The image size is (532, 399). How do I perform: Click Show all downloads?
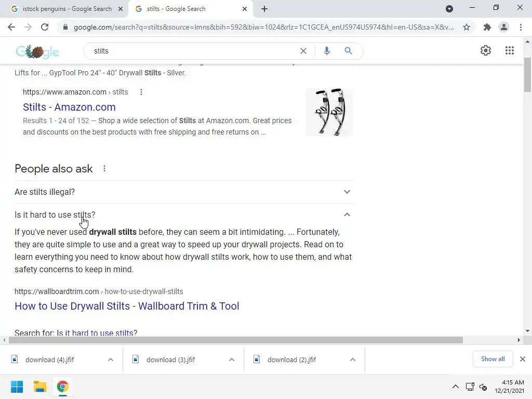[x=493, y=359]
